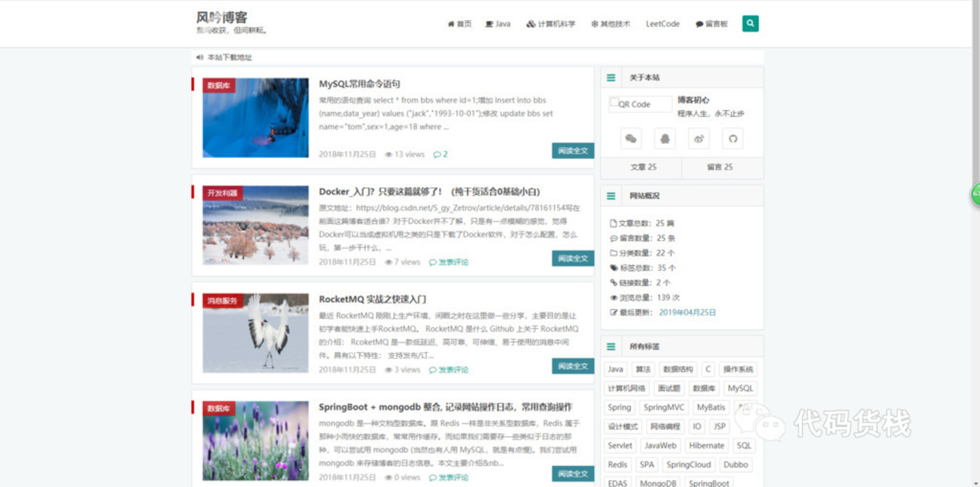The width and height of the screenshot is (980, 487).
Task: Click the green floating icon at right edge
Action: (x=976, y=195)
